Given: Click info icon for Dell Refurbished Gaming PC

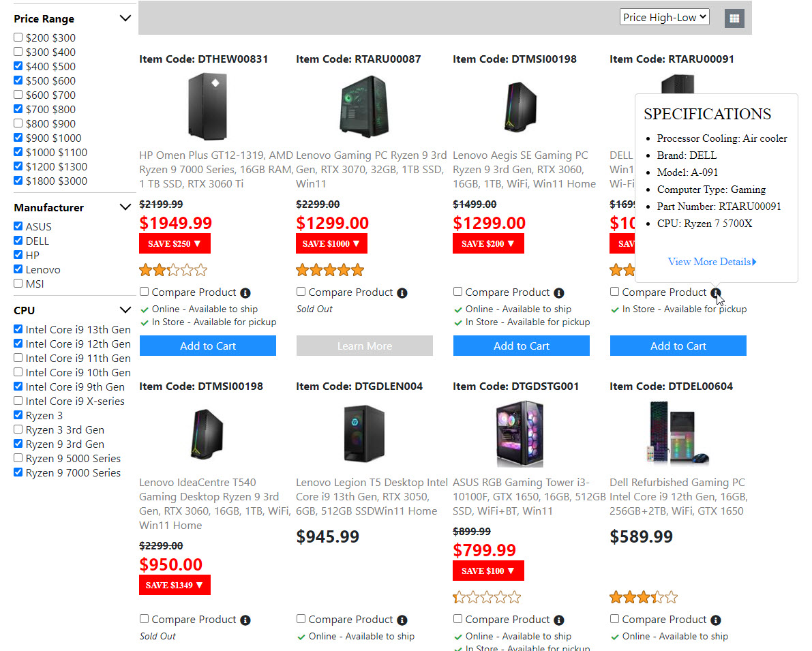Looking at the screenshot, I should pyautogui.click(x=716, y=620).
